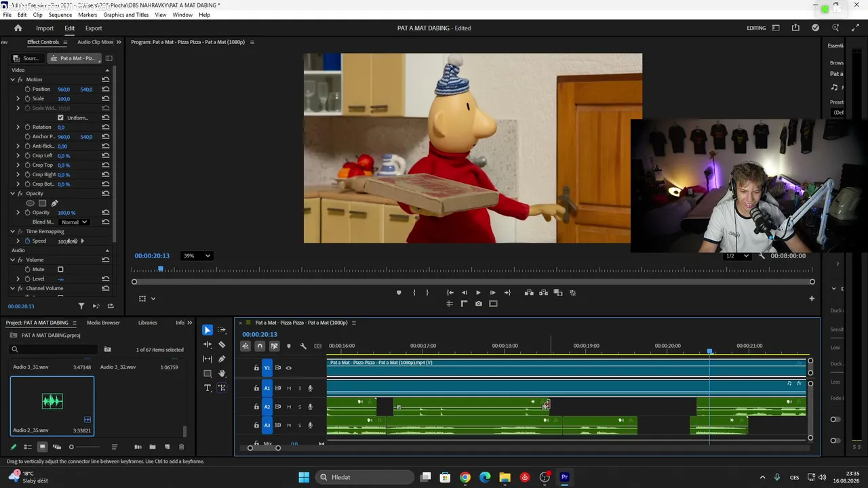
Task: Solo audio track A2
Action: point(300,407)
